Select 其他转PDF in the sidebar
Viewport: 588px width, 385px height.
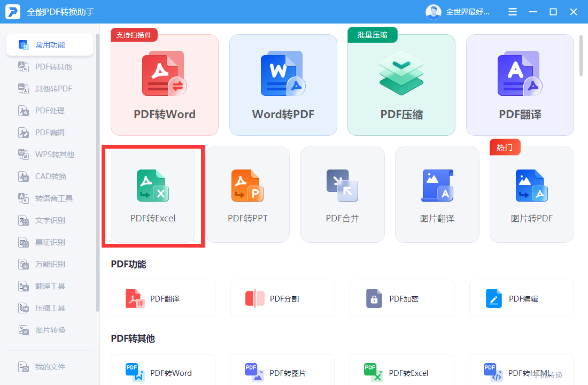pyautogui.click(x=50, y=89)
